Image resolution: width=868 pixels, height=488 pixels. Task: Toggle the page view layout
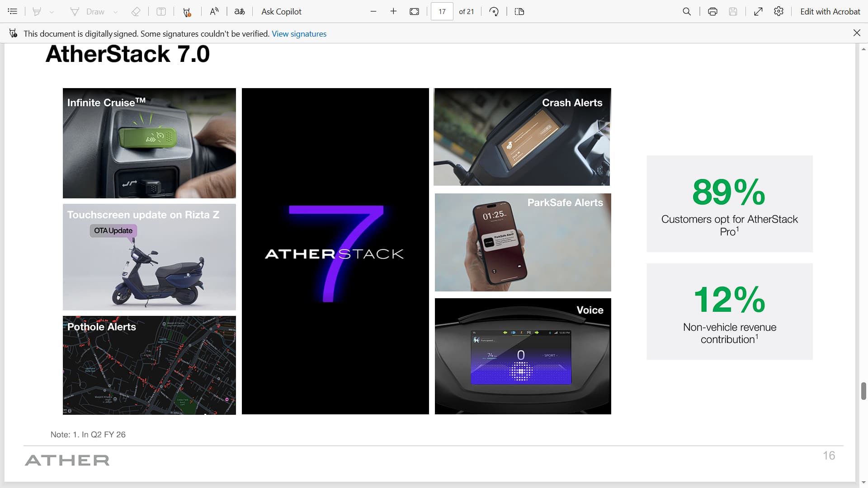click(x=519, y=11)
